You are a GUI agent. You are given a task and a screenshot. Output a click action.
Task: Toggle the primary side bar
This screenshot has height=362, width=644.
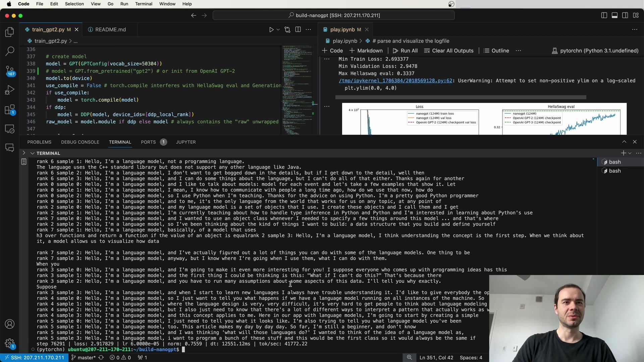604,15
